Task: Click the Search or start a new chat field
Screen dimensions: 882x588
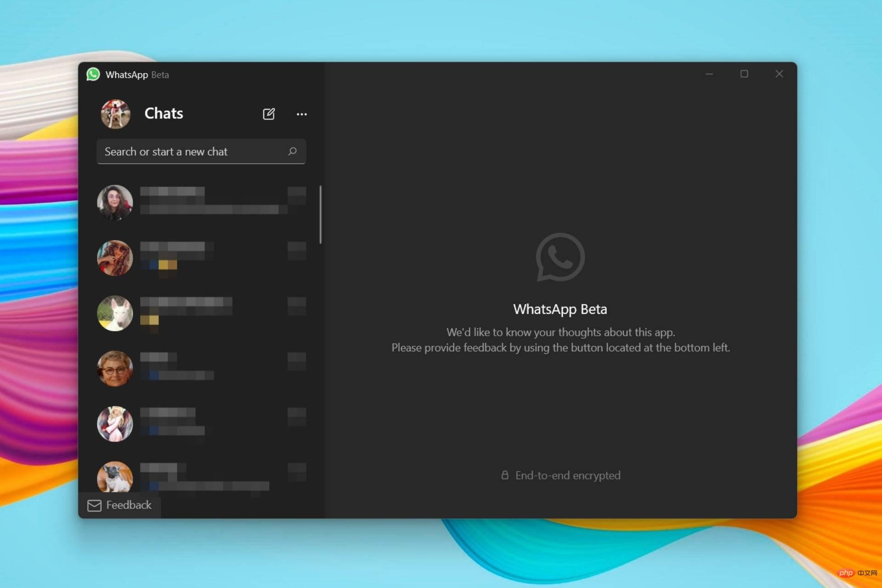Action: coord(200,152)
